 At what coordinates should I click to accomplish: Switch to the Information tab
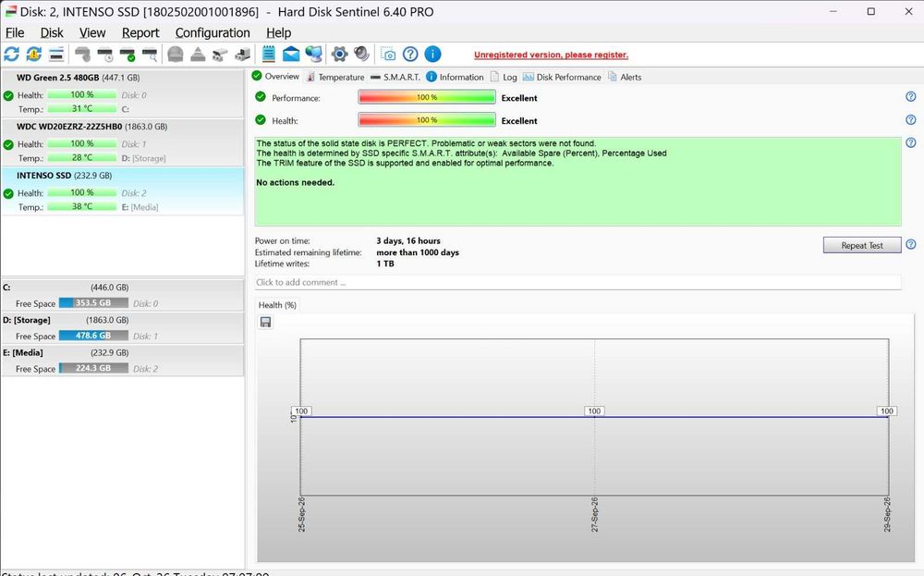coord(455,78)
